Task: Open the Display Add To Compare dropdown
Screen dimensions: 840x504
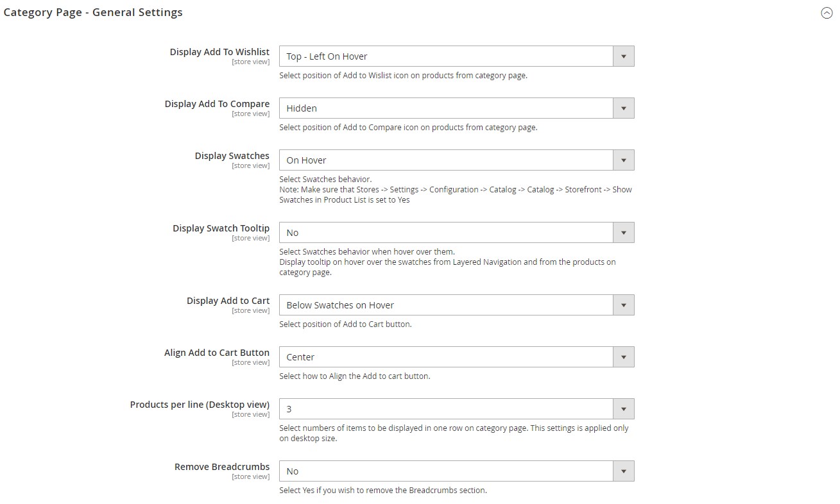Action: click(x=456, y=108)
